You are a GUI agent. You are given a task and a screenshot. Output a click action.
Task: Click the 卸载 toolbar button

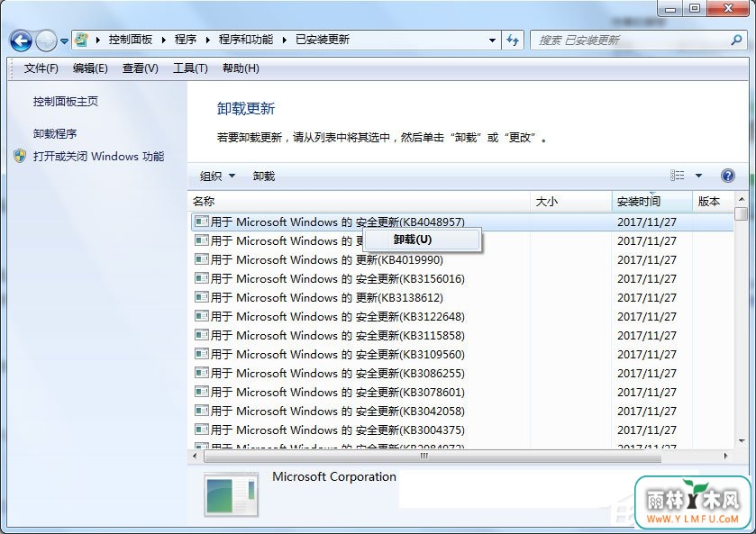click(x=264, y=176)
